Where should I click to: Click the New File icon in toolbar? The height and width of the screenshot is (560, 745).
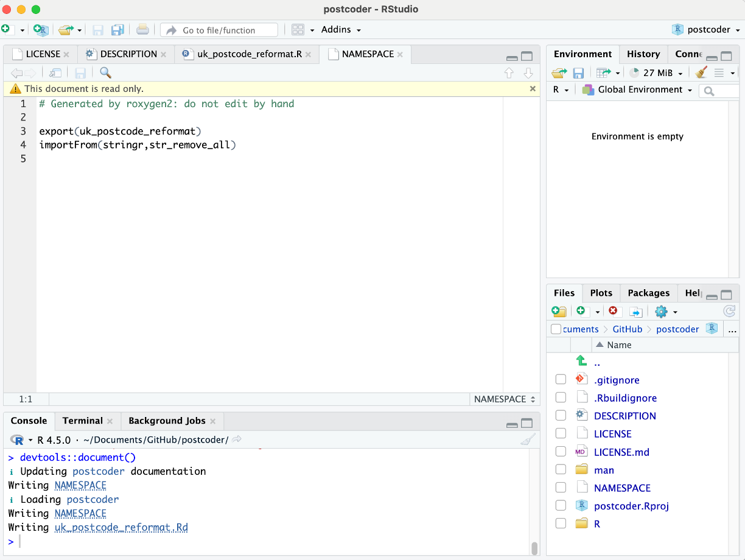[x=6, y=29]
